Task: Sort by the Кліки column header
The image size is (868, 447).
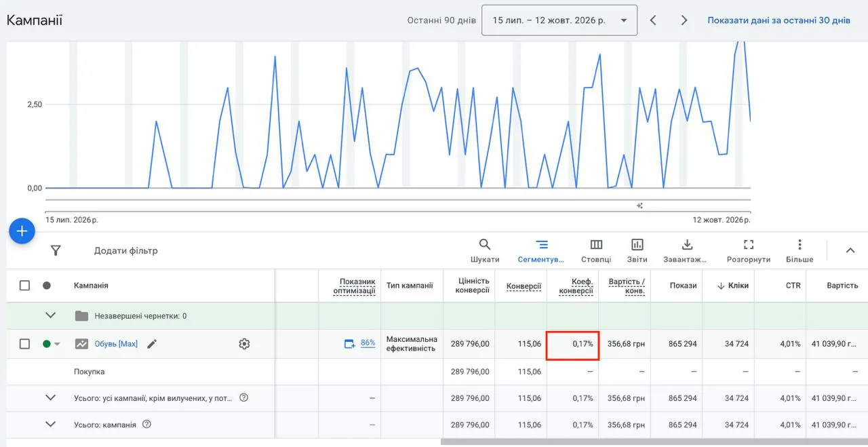Action: coord(733,286)
